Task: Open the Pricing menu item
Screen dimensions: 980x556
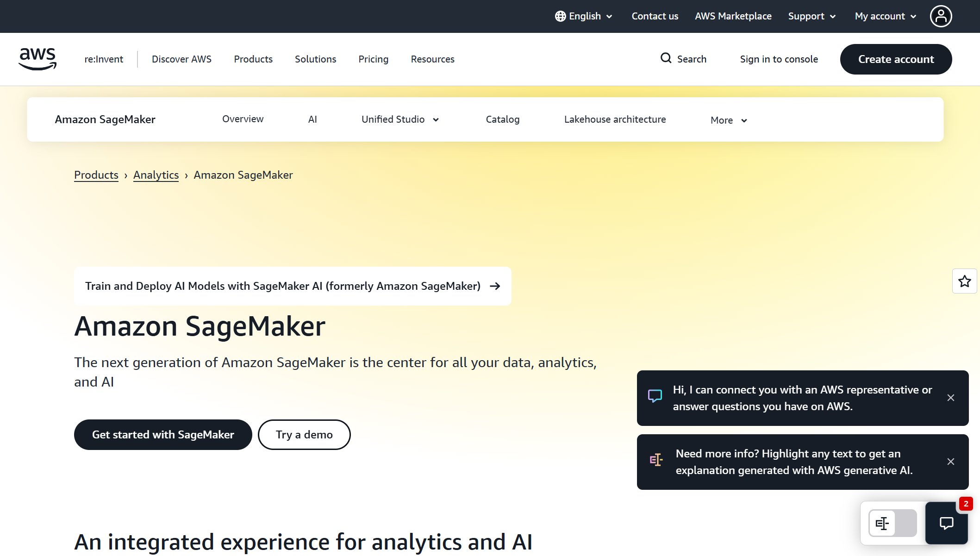Action: [x=373, y=59]
